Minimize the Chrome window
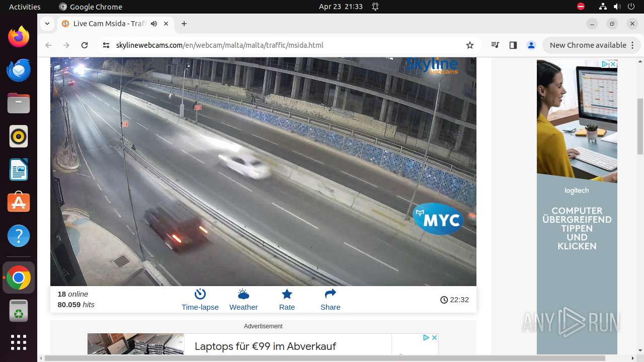Image resolution: width=644 pixels, height=362 pixels. [x=592, y=24]
